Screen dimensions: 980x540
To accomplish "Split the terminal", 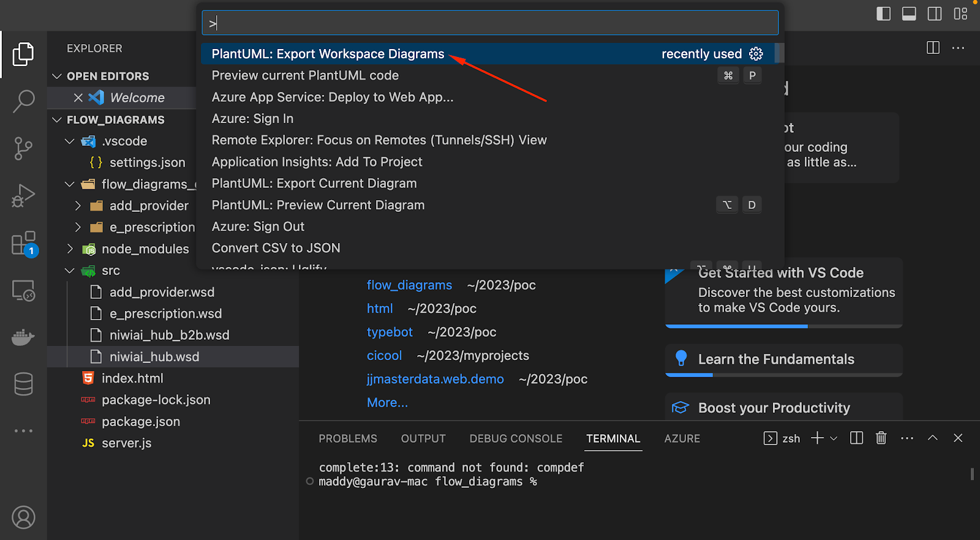I will pos(856,438).
